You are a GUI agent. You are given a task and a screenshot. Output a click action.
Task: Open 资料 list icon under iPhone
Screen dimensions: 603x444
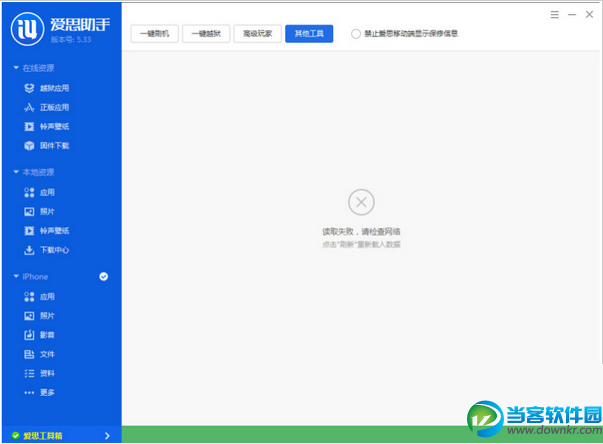(29, 373)
